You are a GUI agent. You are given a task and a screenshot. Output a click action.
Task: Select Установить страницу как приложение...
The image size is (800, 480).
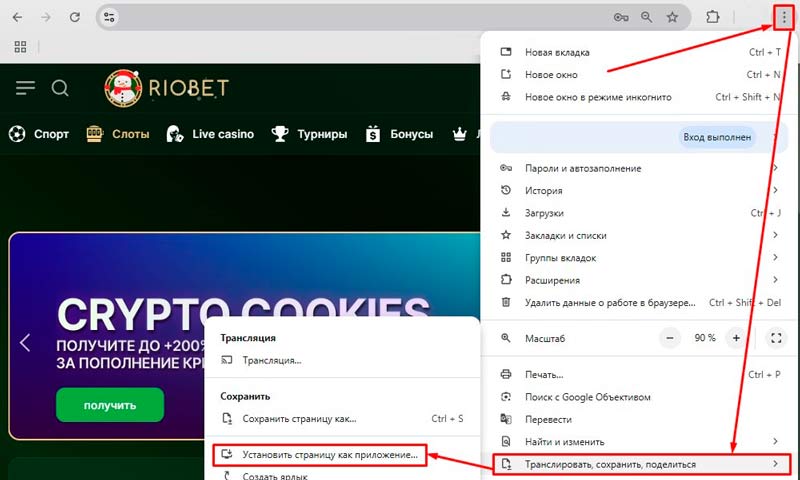319,454
